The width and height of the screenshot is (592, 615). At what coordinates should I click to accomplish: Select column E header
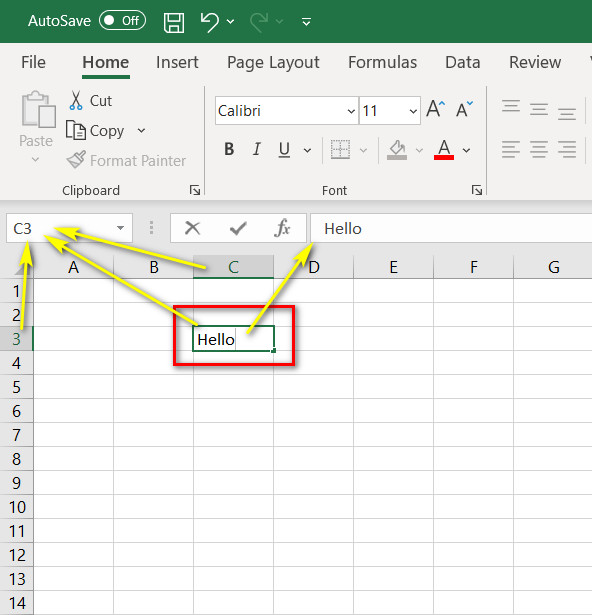tap(393, 267)
